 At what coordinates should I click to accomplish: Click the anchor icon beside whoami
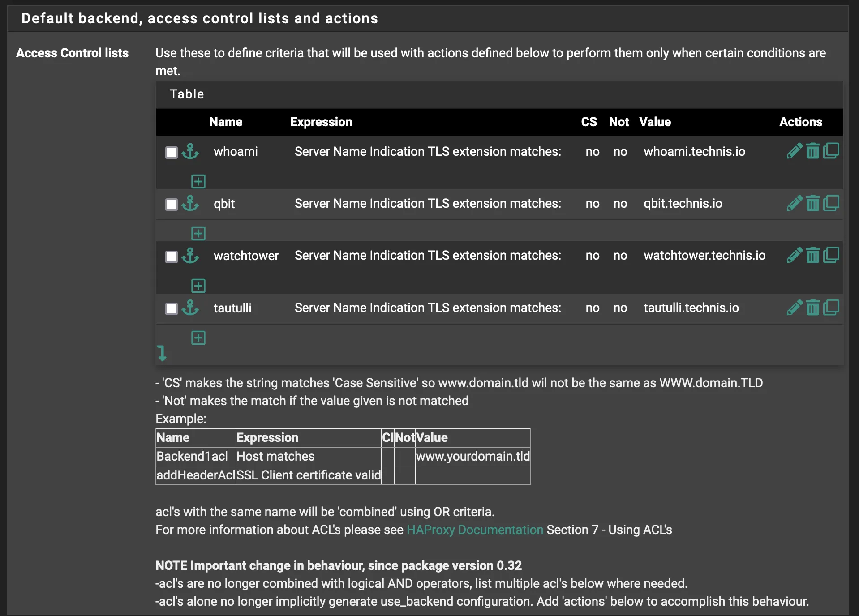pos(190,152)
